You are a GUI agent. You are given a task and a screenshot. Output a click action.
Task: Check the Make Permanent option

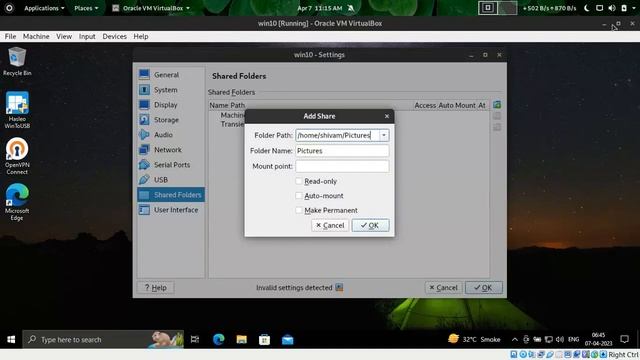pyautogui.click(x=299, y=210)
